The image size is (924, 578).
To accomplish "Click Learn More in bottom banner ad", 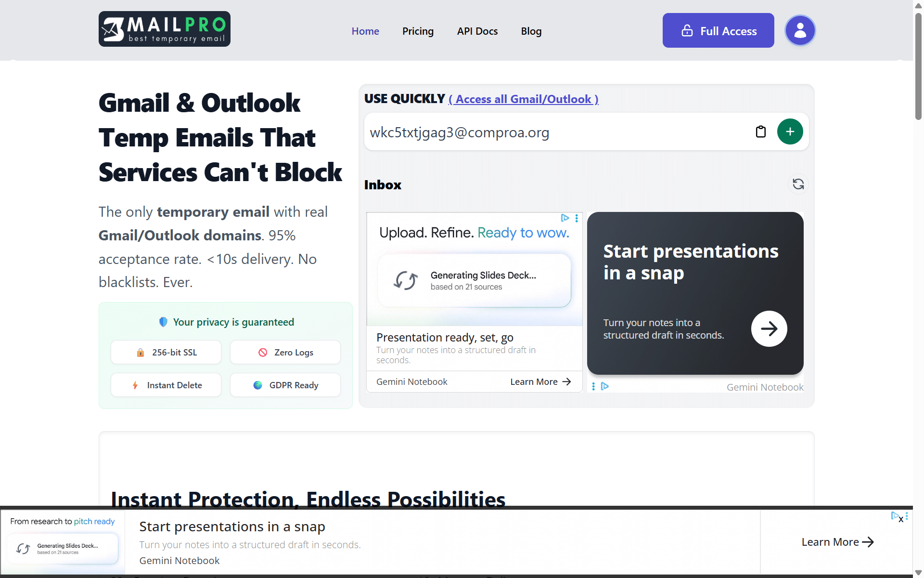I will point(837,542).
